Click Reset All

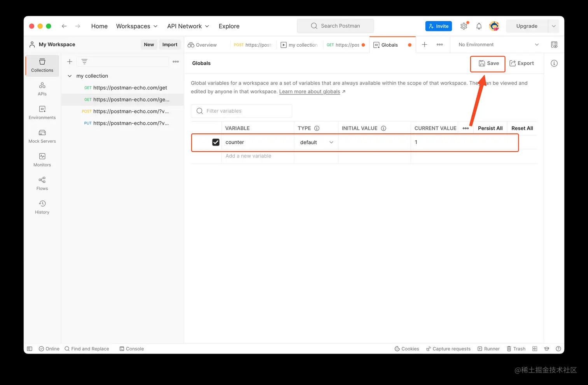[522, 128]
